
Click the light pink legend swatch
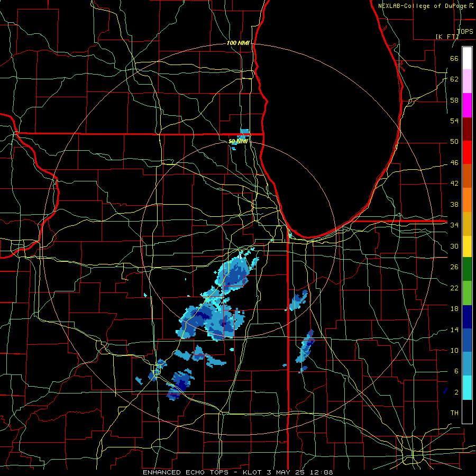click(x=467, y=81)
